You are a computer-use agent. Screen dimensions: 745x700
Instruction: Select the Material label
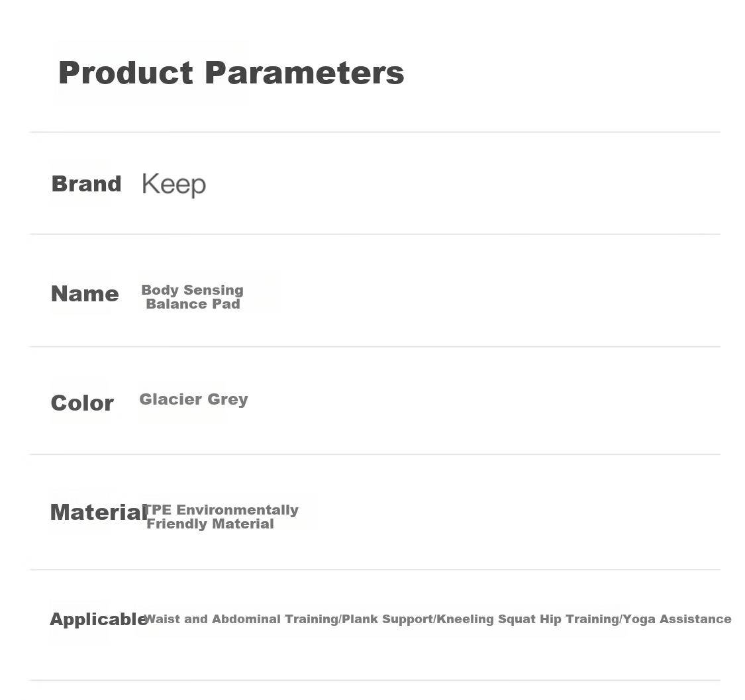tap(99, 513)
